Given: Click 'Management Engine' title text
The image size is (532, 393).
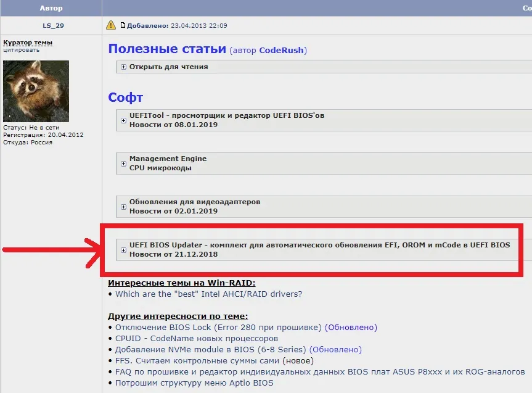Looking at the screenshot, I should click(168, 159).
